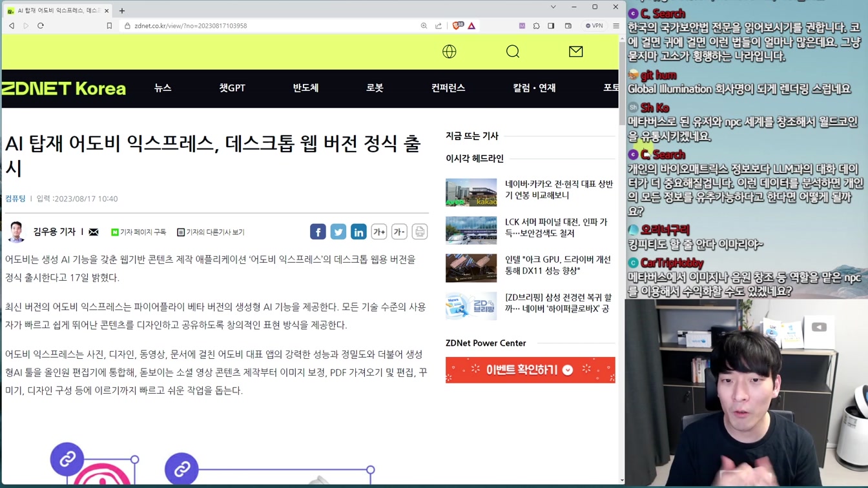This screenshot has height=488, width=868.
Task: Share the article on LinkedIn
Action: (358, 232)
